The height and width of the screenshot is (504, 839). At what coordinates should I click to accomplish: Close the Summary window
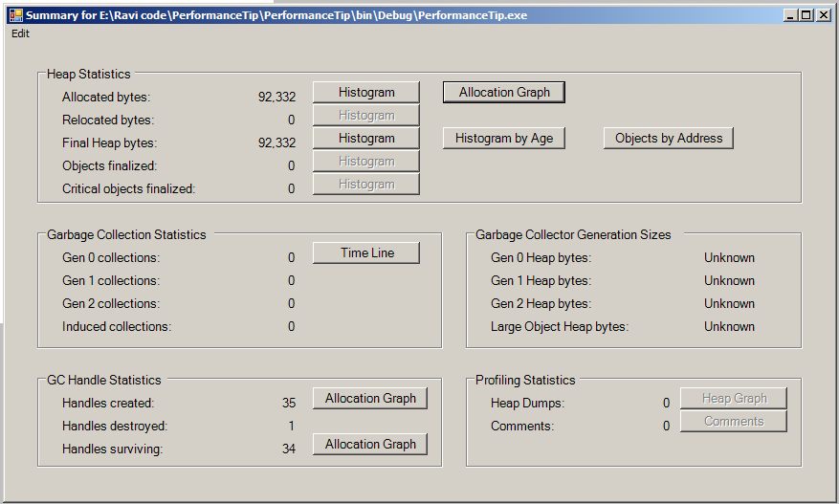pos(824,15)
